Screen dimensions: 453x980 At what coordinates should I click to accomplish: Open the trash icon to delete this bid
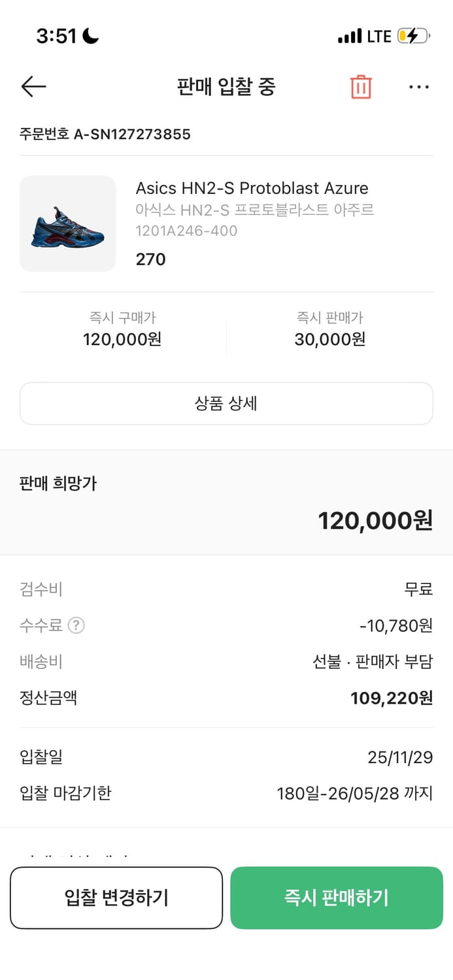(x=360, y=86)
